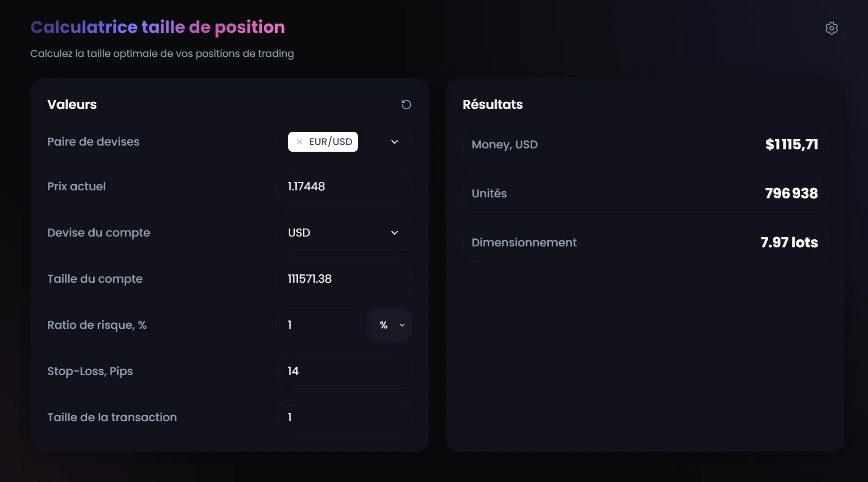Viewport: 868px width, 482px height.
Task: Click the Prix actuel input field
Action: click(x=344, y=187)
